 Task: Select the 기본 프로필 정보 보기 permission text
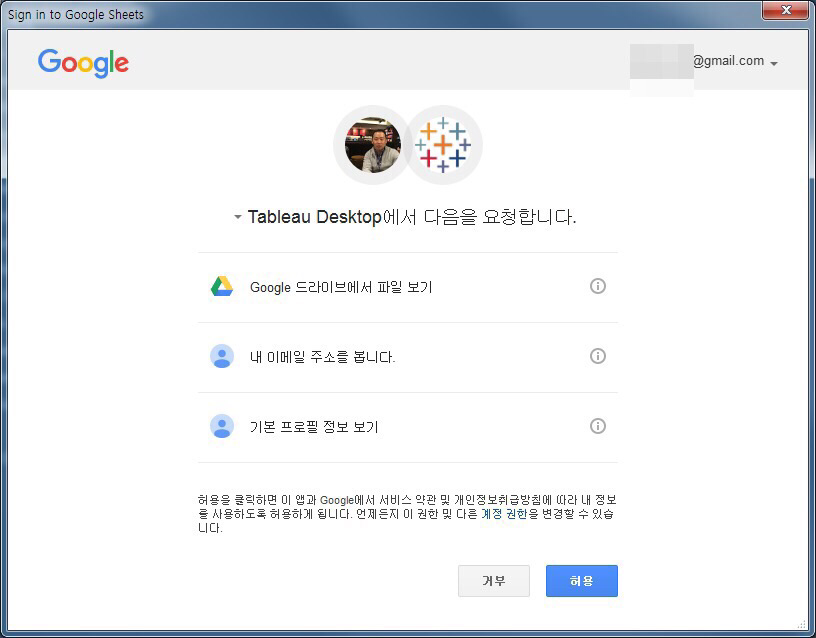tap(314, 427)
